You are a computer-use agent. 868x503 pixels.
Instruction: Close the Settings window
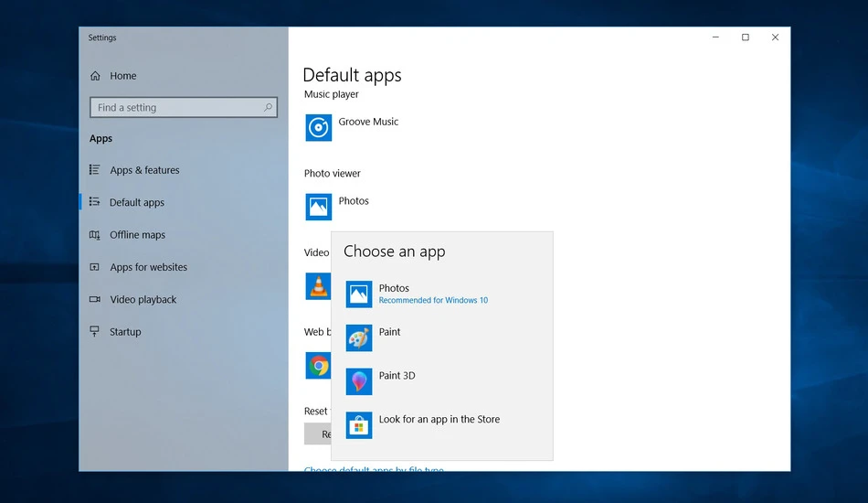click(x=775, y=37)
